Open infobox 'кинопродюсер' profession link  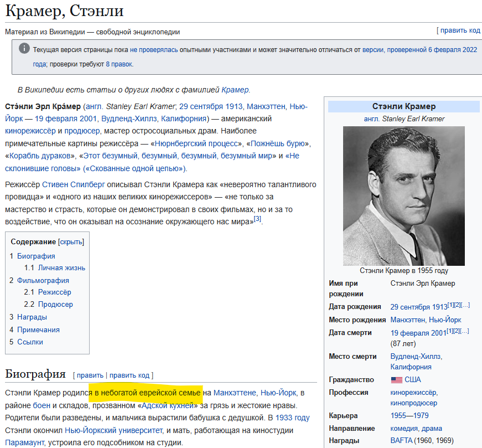pos(414,403)
